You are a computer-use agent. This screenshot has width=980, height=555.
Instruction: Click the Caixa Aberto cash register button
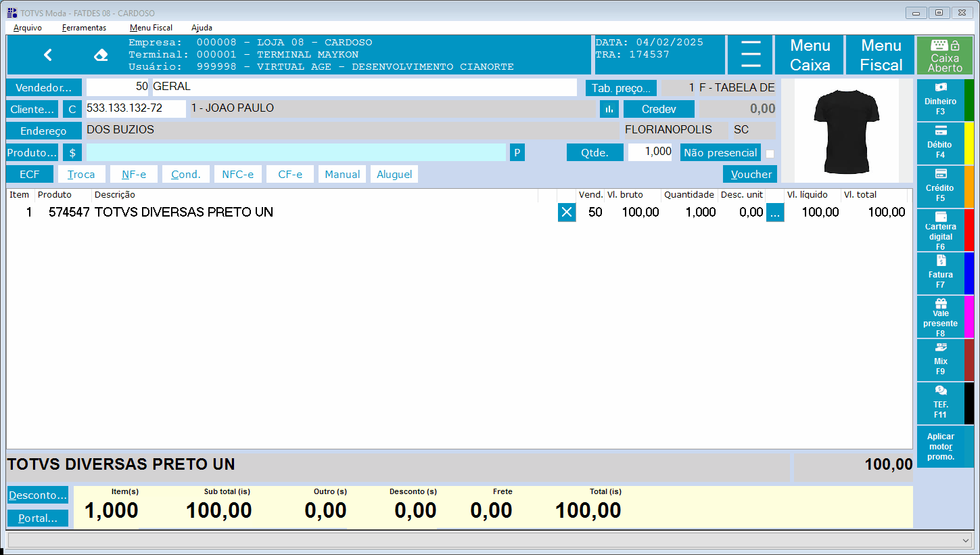tap(945, 55)
